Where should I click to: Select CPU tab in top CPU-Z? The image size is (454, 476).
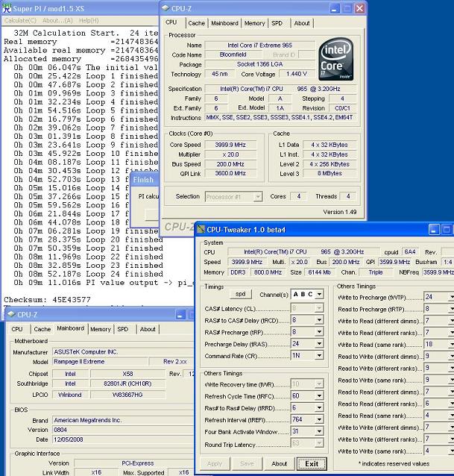tap(171, 22)
